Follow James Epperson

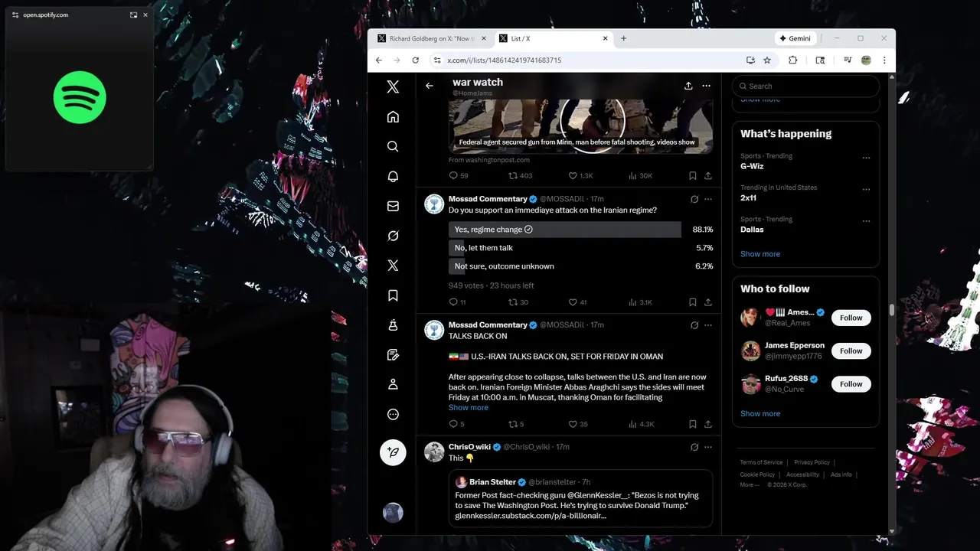pos(851,350)
